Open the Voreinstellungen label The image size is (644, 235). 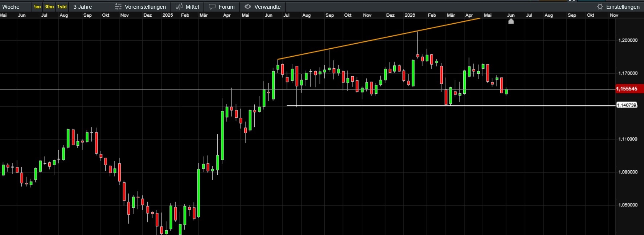tap(145, 7)
